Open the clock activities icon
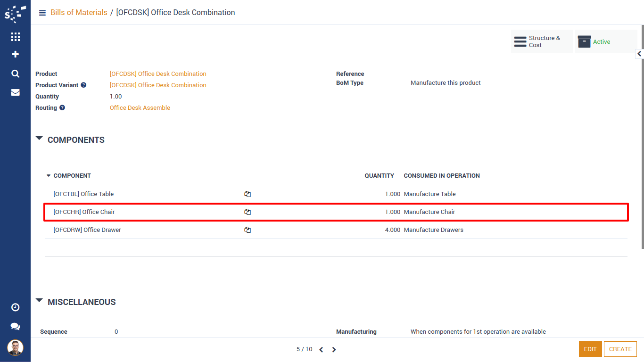644x362 pixels. (15, 307)
